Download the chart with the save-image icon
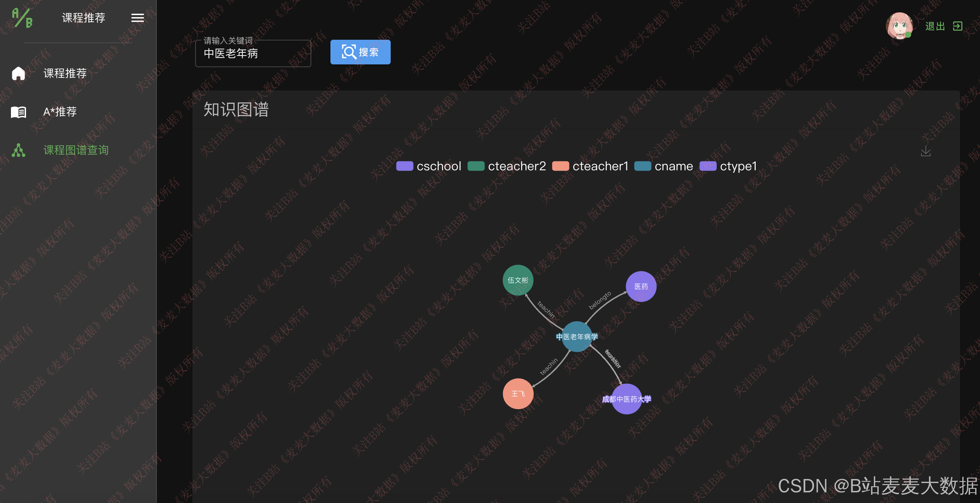The height and width of the screenshot is (503, 980). pos(925,151)
